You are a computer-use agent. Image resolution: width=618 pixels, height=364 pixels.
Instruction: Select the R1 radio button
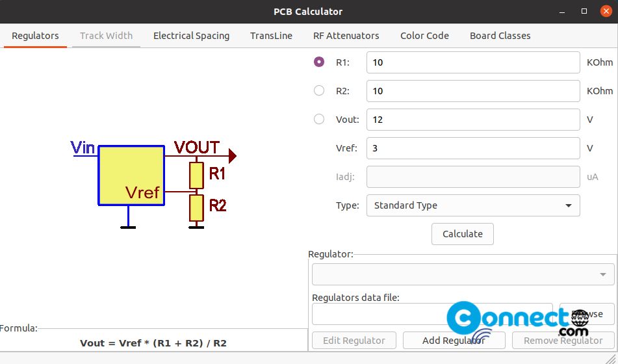point(319,62)
